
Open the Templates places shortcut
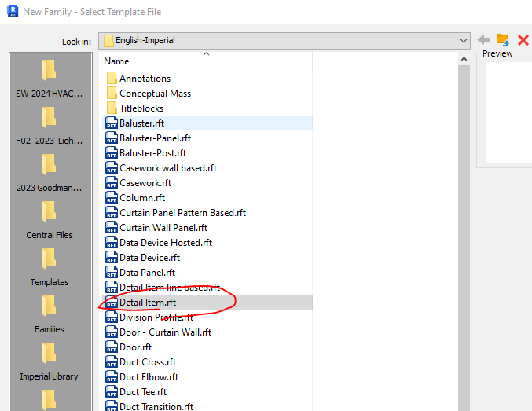50,267
